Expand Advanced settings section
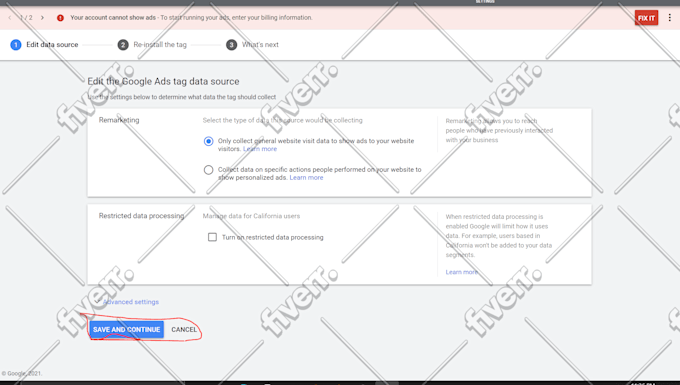Screen dimensions: 680x385 coord(127,302)
